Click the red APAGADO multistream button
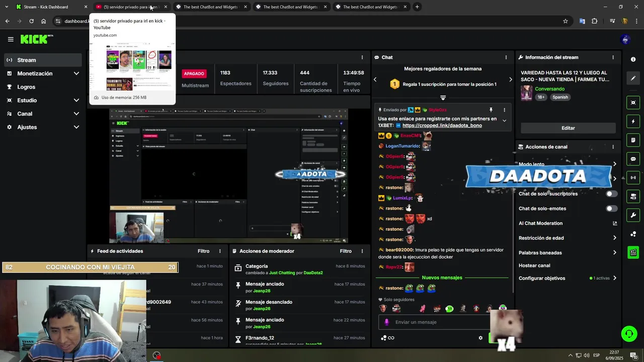Screen dimensions: 644x362 (x=194, y=73)
